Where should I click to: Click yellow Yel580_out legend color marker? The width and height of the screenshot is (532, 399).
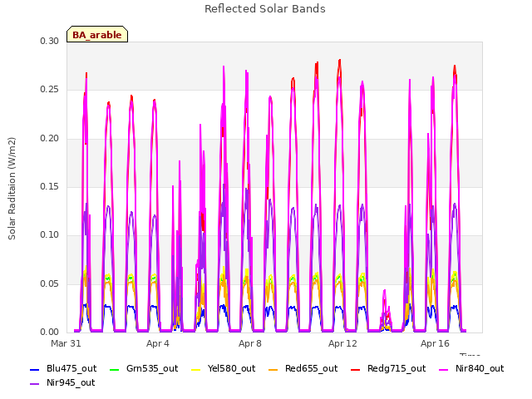[196, 369]
